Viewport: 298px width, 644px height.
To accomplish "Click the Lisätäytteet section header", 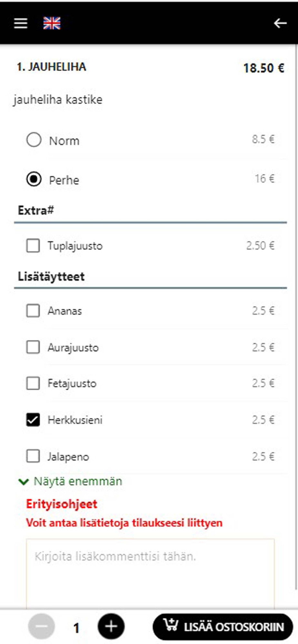I will [x=51, y=277].
